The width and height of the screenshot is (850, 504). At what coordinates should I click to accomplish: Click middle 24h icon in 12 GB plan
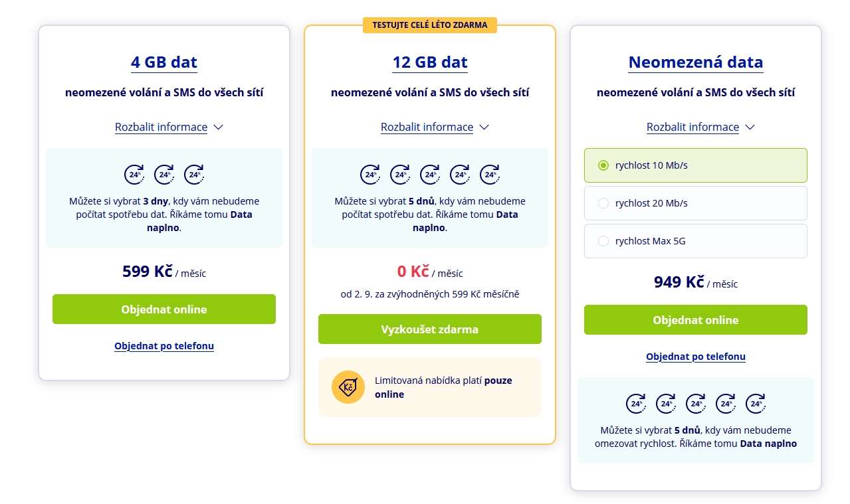click(430, 175)
